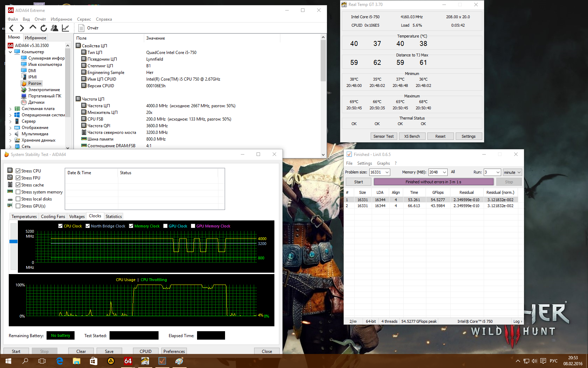Toggle Stress cache checkbox
The image size is (588, 368).
tap(18, 185)
